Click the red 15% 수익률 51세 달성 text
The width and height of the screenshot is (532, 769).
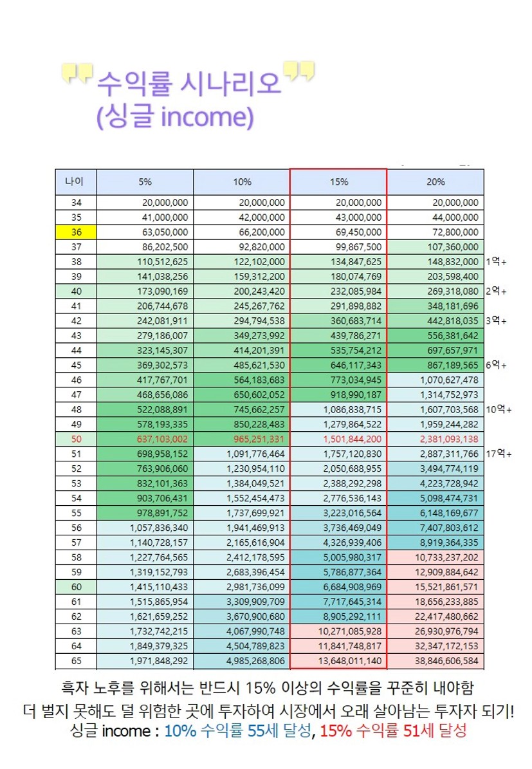pos(392,731)
